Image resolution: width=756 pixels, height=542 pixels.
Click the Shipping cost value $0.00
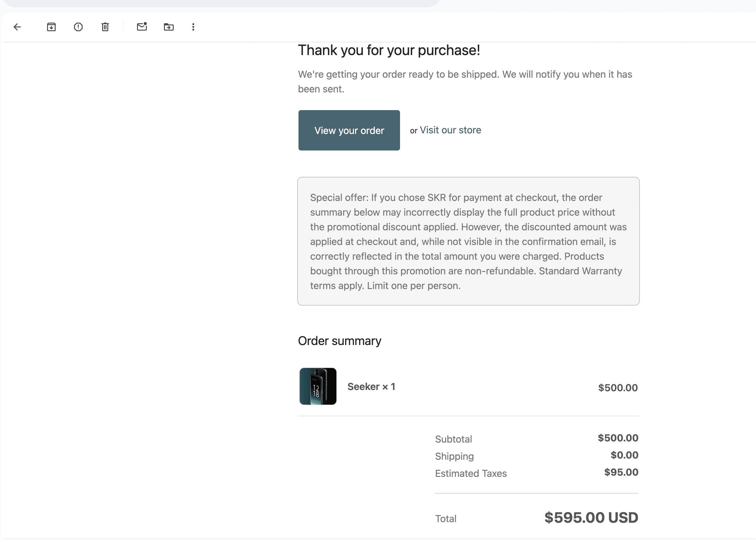(624, 455)
